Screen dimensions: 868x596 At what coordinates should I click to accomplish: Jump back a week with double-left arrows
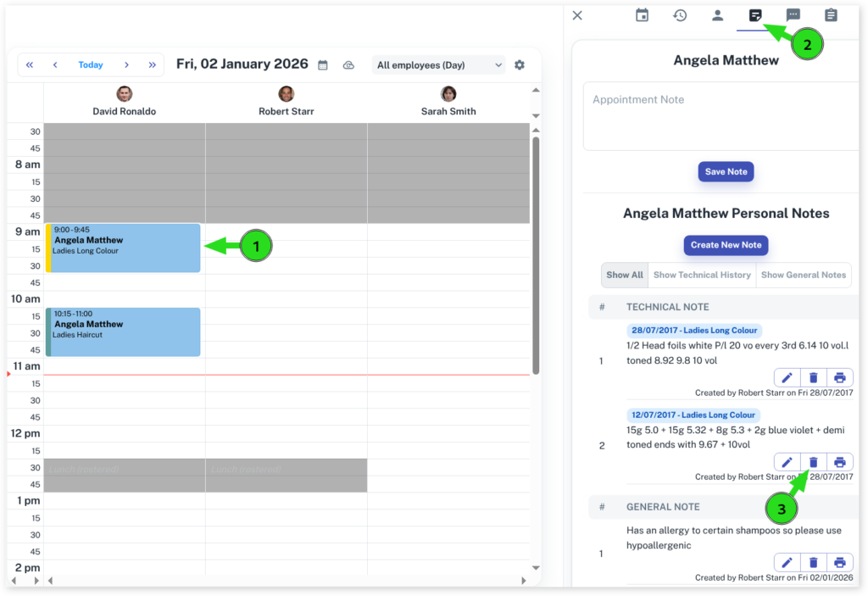pos(30,65)
